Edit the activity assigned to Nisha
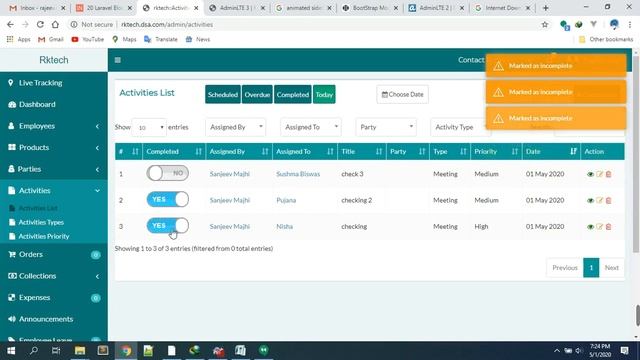640x360 pixels. (599, 226)
